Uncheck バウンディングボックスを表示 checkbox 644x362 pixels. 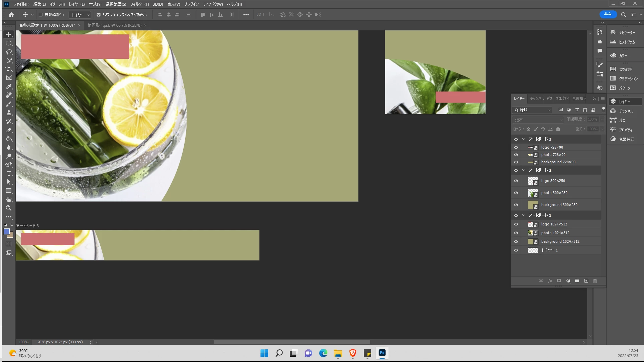[99, 15]
